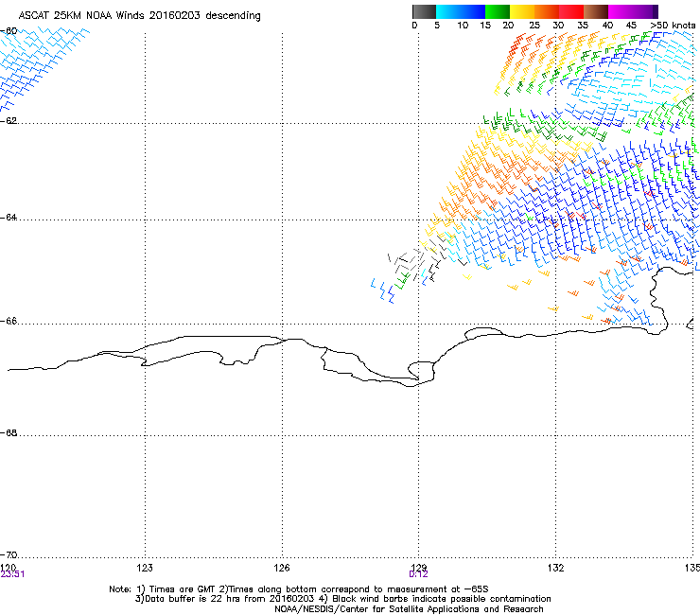Click the longitude label '132'
Viewport: 700px width, 615px height.
click(x=555, y=568)
